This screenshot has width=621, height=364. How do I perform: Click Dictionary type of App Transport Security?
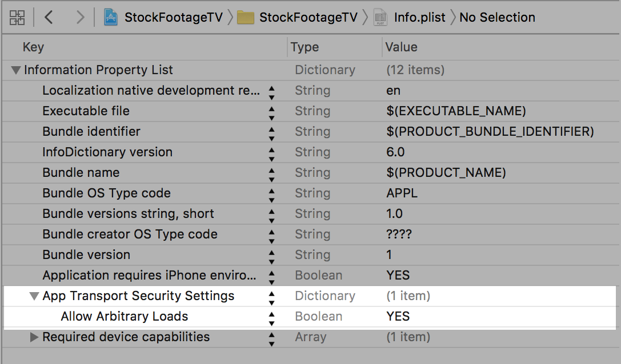pyautogui.click(x=325, y=296)
